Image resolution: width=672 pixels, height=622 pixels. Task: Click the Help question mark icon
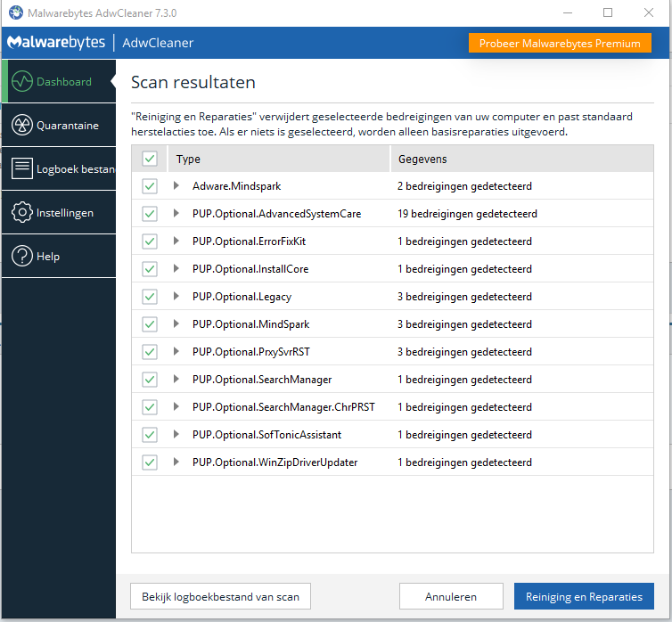[x=22, y=257]
